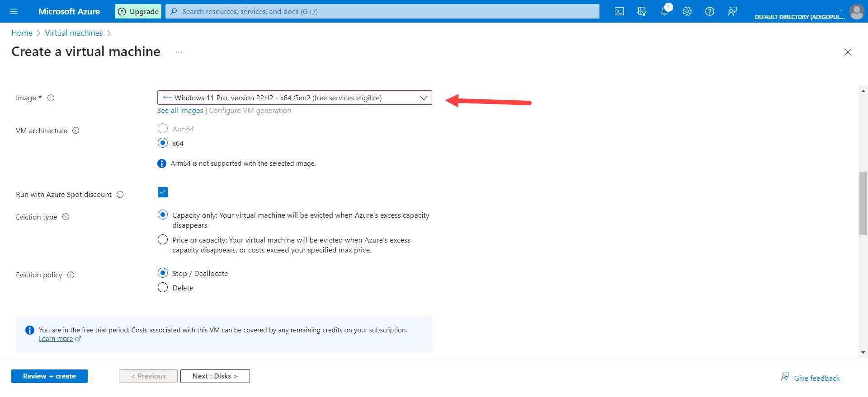Open the Directories and subscriptions filter icon
The width and height of the screenshot is (868, 397).
tap(642, 11)
